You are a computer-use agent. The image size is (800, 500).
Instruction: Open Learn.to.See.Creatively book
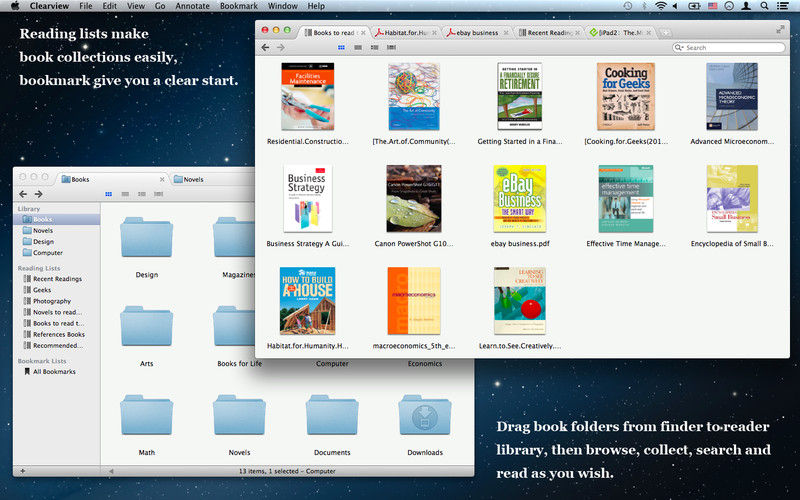(x=520, y=301)
